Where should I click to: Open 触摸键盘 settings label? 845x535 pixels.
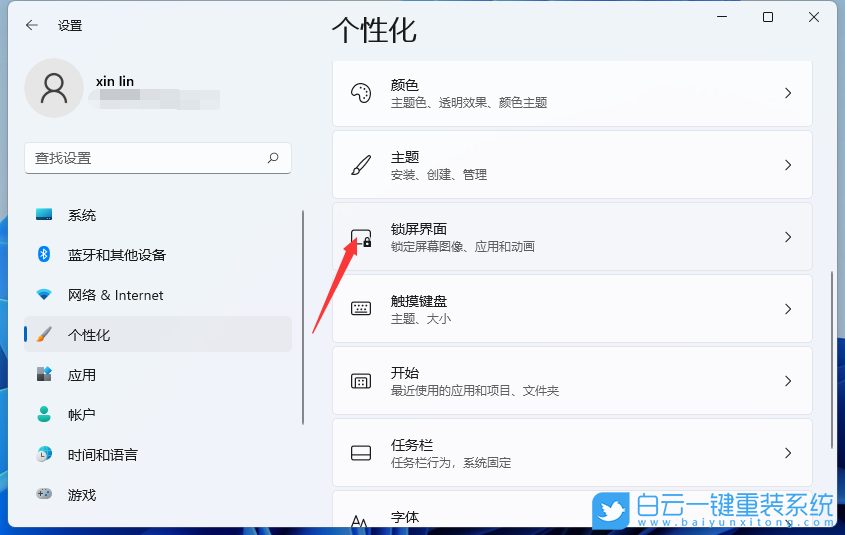419,301
